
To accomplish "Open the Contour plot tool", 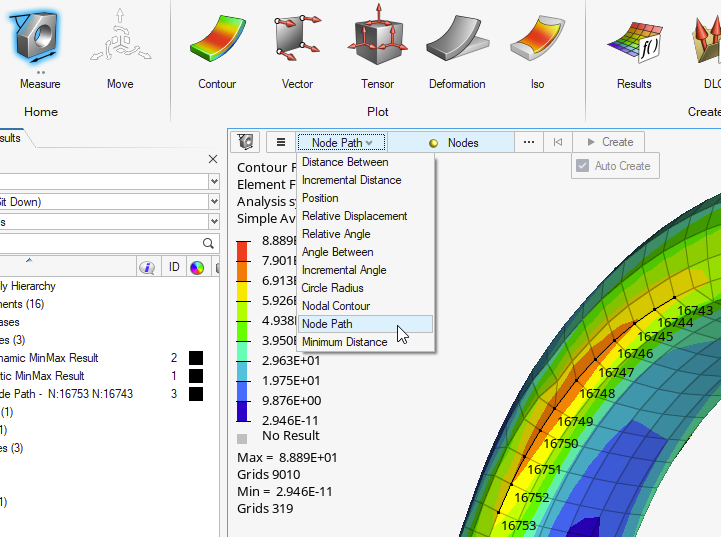I will pos(217,39).
